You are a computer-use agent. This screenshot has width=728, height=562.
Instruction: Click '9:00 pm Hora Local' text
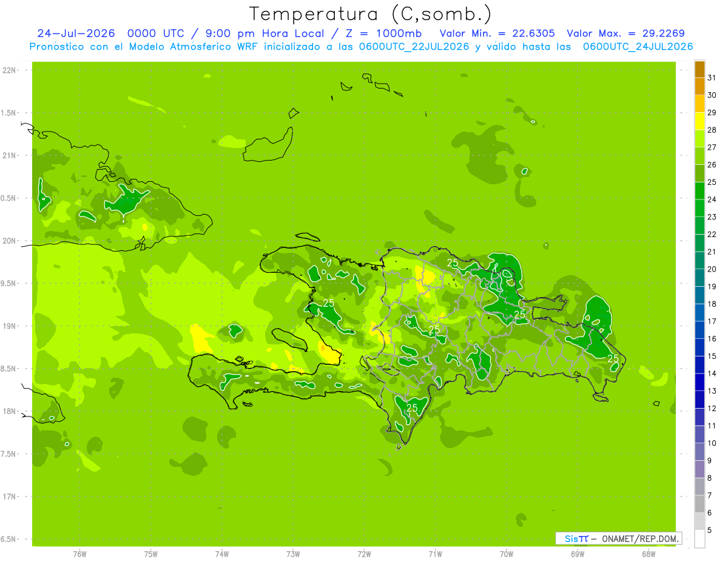(264, 33)
